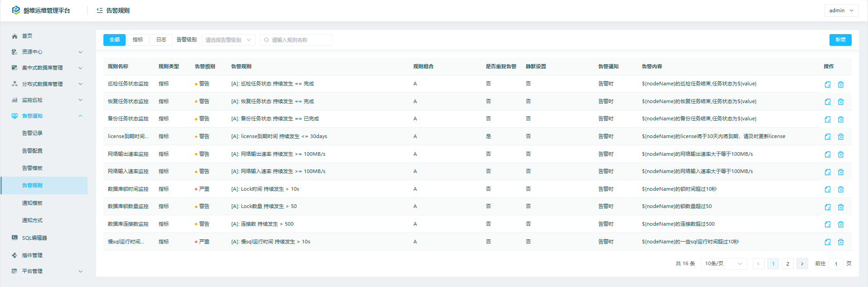Open 通知模板 submenu

coord(44,203)
